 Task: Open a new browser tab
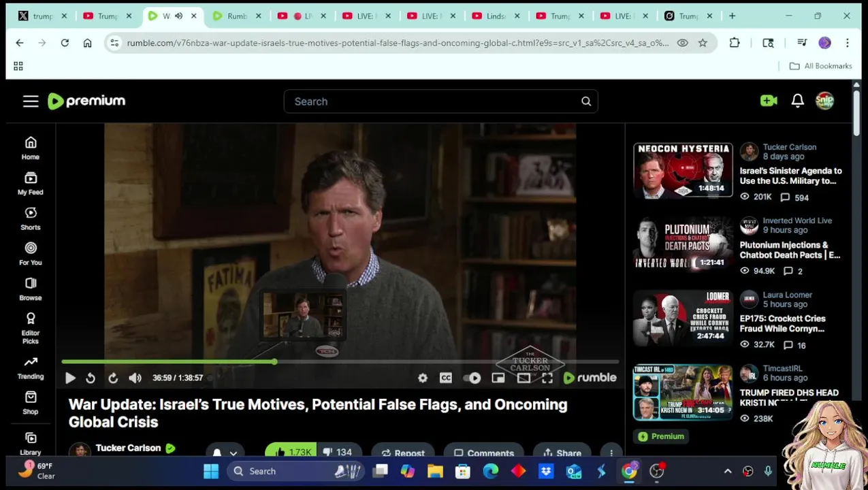tap(732, 16)
